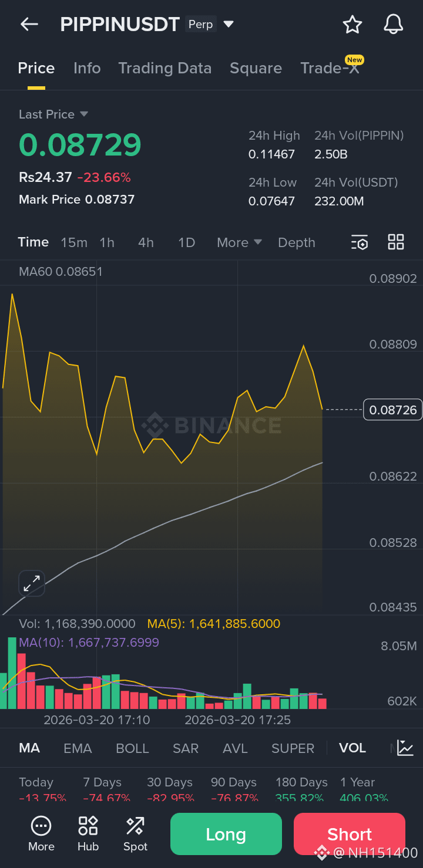The width and height of the screenshot is (423, 868).
Task: Toggle the AVL indicator
Action: pos(235,748)
